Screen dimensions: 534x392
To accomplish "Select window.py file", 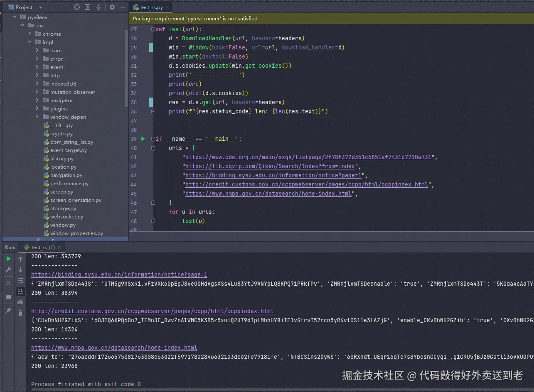I will tap(63, 225).
